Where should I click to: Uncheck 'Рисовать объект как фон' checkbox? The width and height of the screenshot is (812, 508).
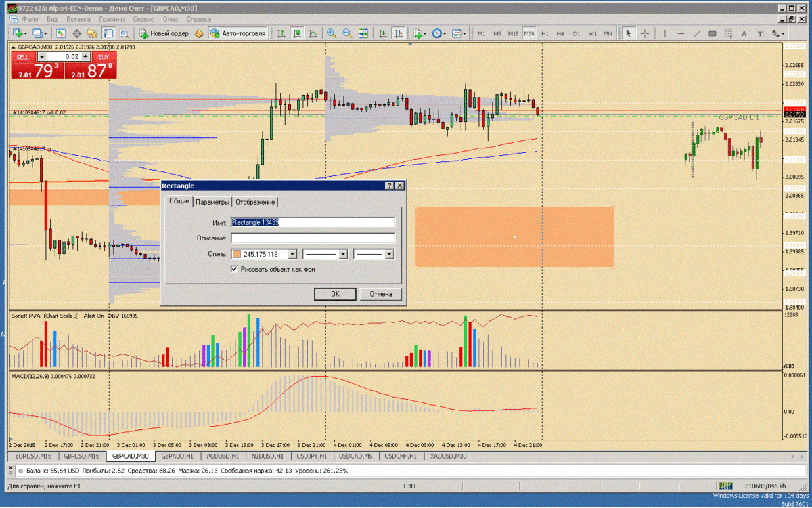234,269
